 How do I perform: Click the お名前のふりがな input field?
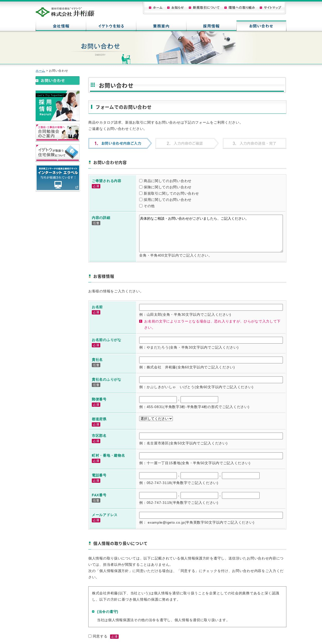point(211,340)
